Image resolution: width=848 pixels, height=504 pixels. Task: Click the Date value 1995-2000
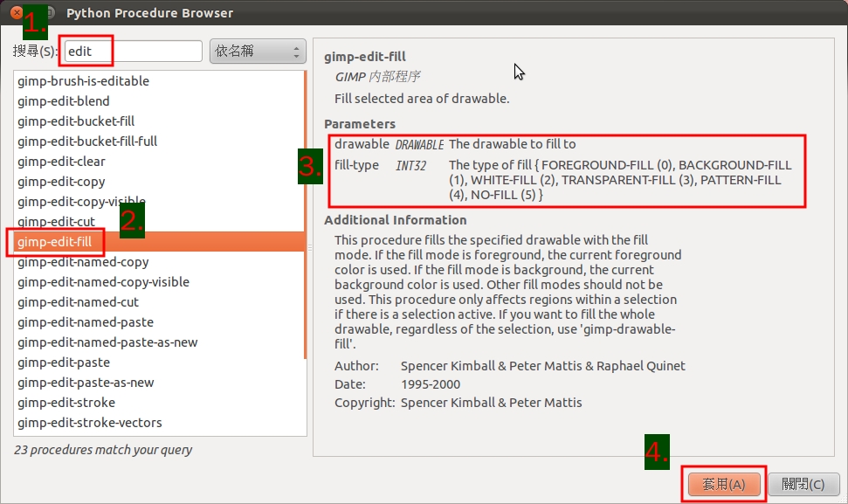click(x=431, y=384)
